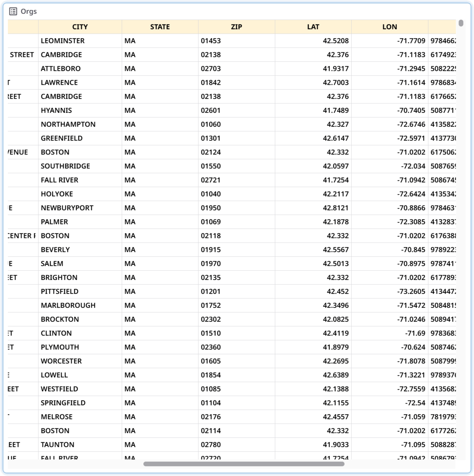Select the LON column header

pos(390,27)
